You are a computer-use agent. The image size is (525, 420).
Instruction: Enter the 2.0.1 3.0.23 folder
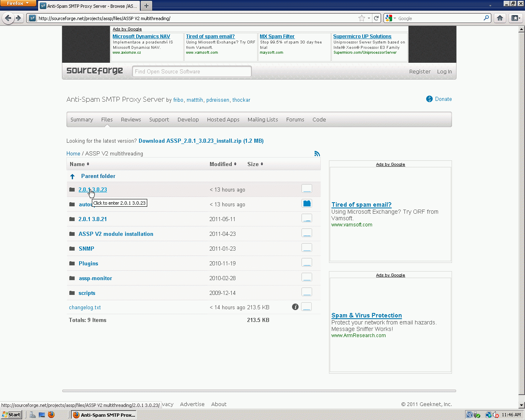(93, 189)
